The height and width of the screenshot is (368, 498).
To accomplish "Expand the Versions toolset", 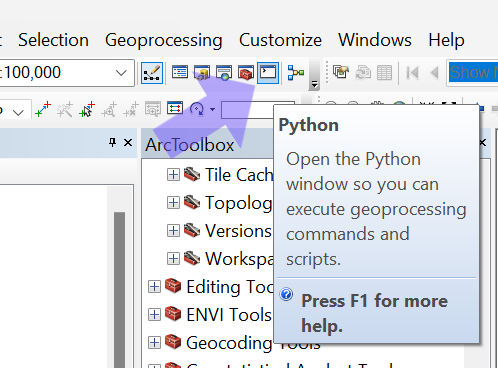I will 173,230.
